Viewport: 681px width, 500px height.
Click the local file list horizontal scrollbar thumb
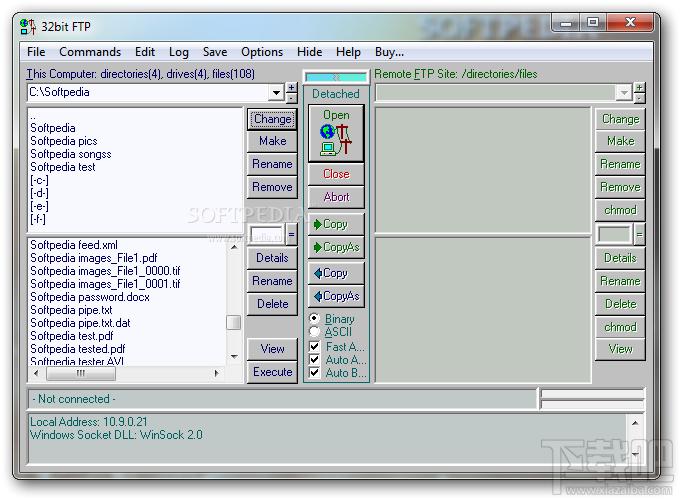click(x=81, y=373)
